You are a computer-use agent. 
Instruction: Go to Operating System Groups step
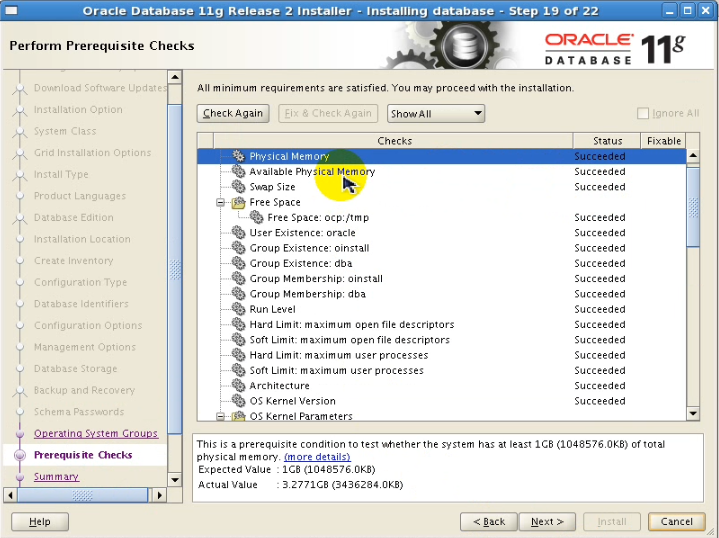[x=96, y=433]
